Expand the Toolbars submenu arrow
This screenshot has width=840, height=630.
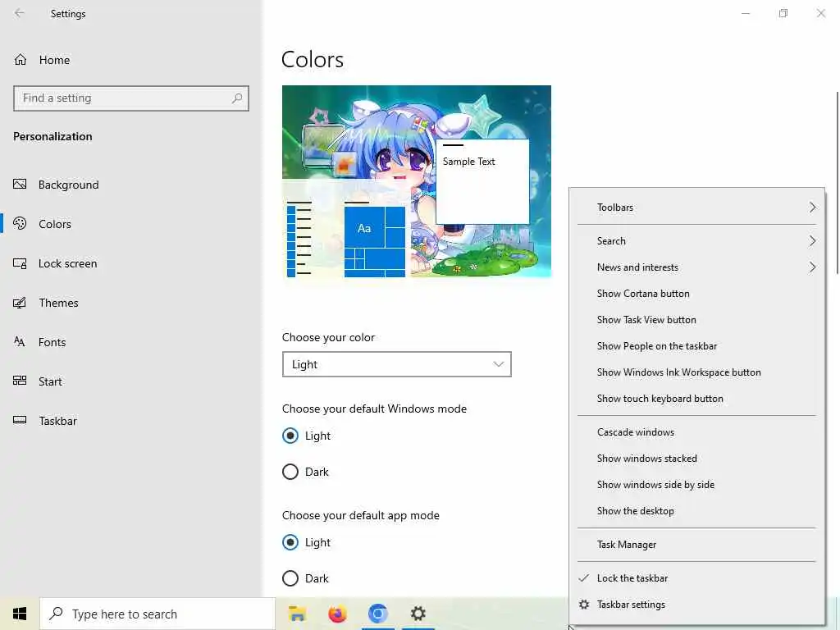pos(813,208)
